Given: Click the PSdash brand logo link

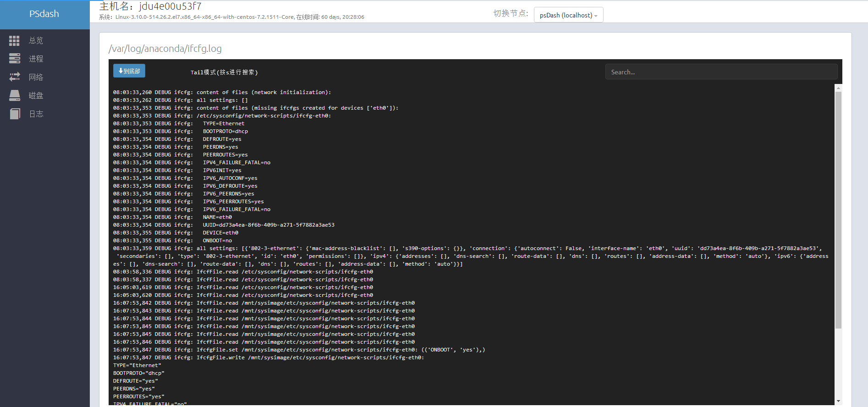Looking at the screenshot, I should click(x=44, y=14).
